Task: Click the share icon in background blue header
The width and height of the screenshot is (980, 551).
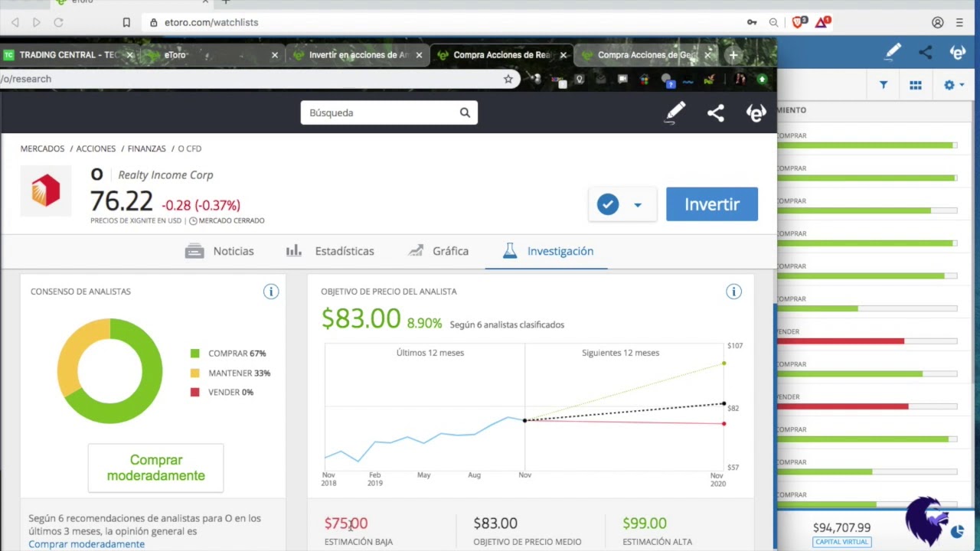Action: [x=926, y=52]
